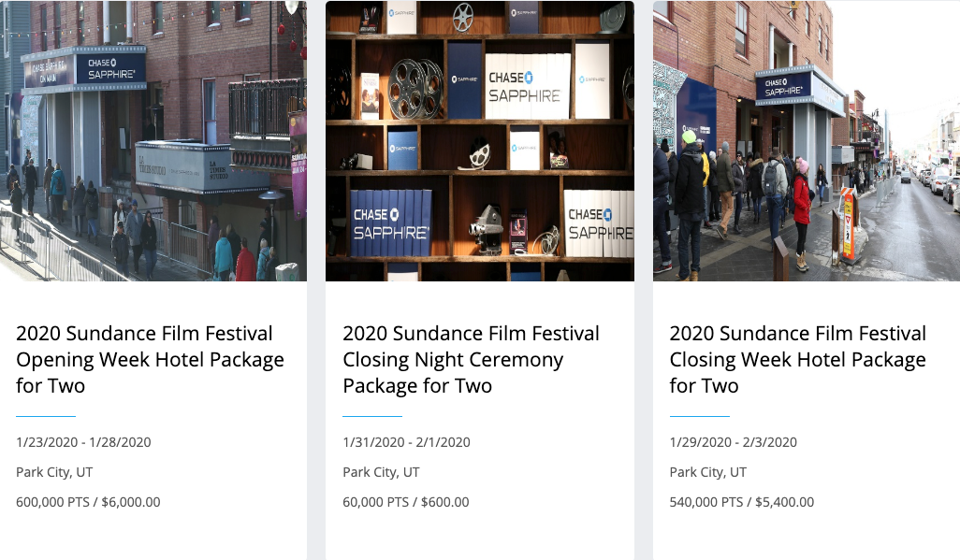Open the Closing Week Hotel Package title
The height and width of the screenshot is (560, 960).
(x=797, y=359)
